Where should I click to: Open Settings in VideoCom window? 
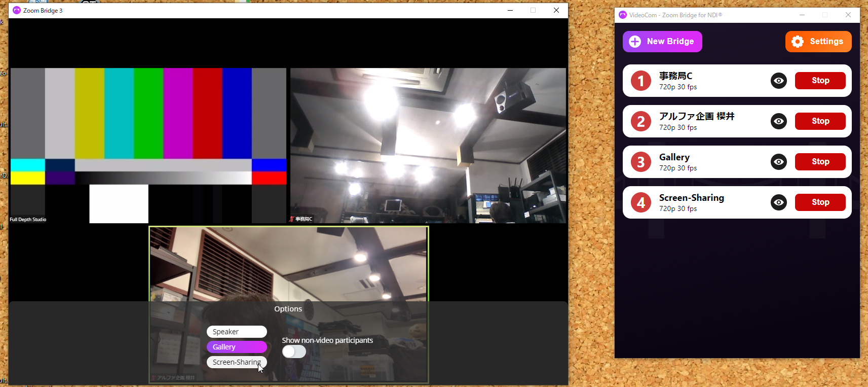(x=818, y=42)
